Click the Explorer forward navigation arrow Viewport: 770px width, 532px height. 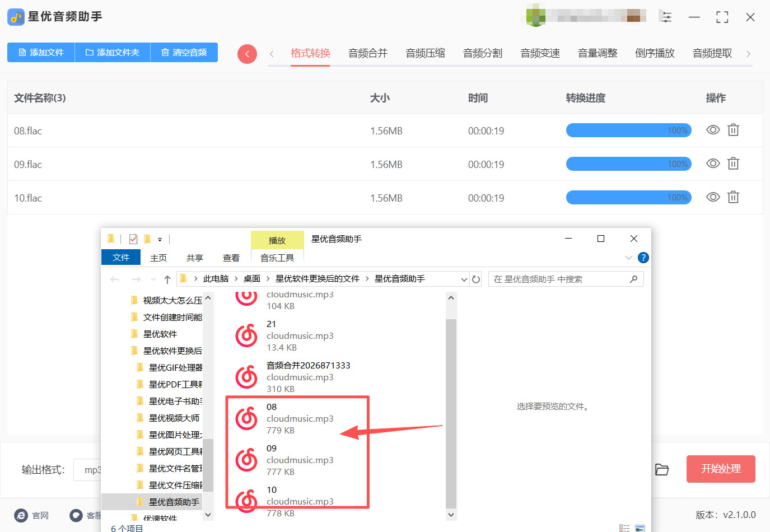coord(136,279)
